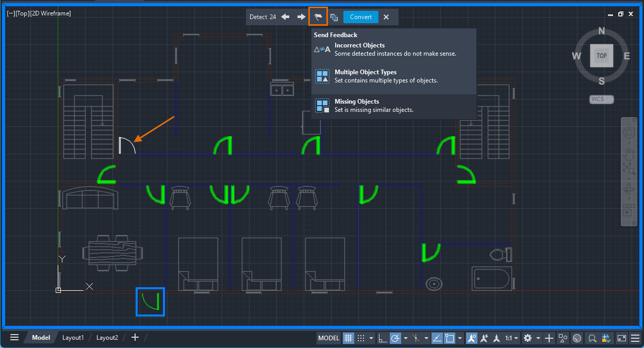This screenshot has height=348, width=644.
Task: Click the E direction on ViewCube compass
Action: [627, 56]
